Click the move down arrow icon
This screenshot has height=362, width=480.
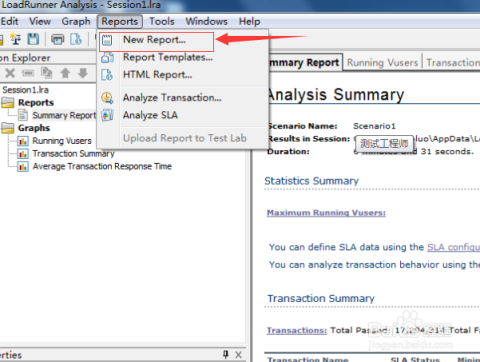click(83, 73)
